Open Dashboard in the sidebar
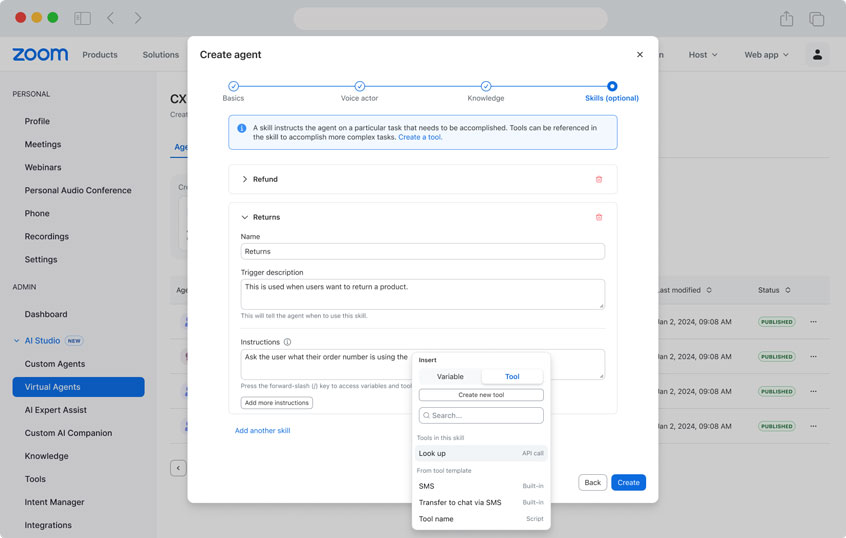846x538 pixels. pyautogui.click(x=46, y=314)
